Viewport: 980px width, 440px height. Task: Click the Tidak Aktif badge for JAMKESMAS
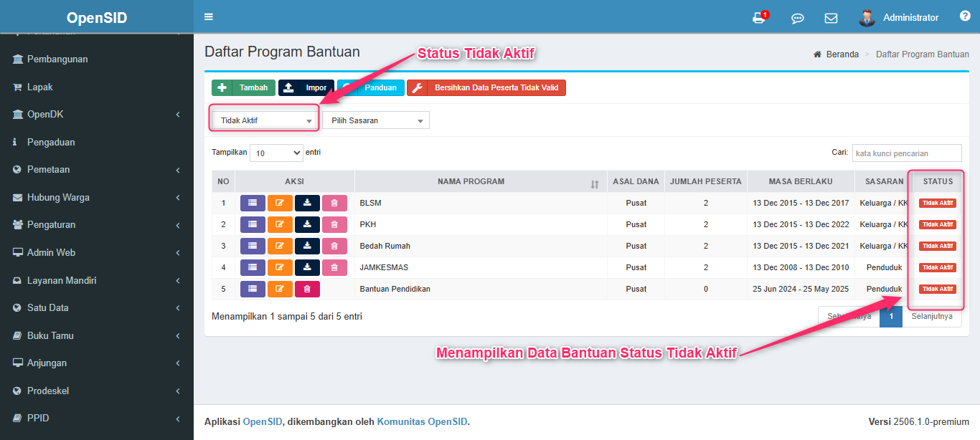coord(938,267)
